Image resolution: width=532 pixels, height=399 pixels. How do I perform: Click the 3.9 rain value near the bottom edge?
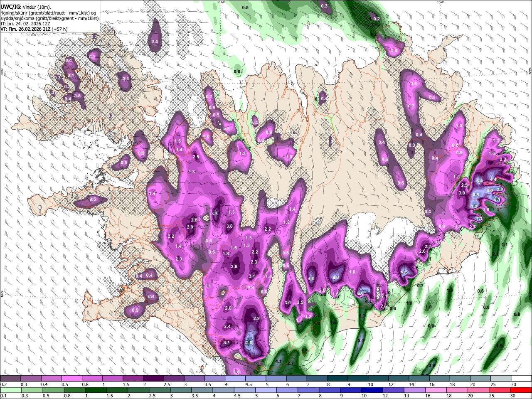pos(432,366)
